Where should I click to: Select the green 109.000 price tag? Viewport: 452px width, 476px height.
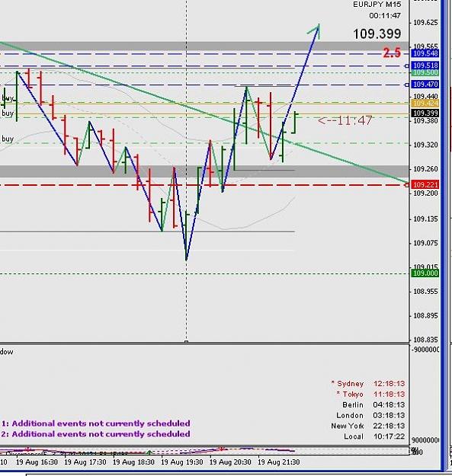[x=425, y=273]
